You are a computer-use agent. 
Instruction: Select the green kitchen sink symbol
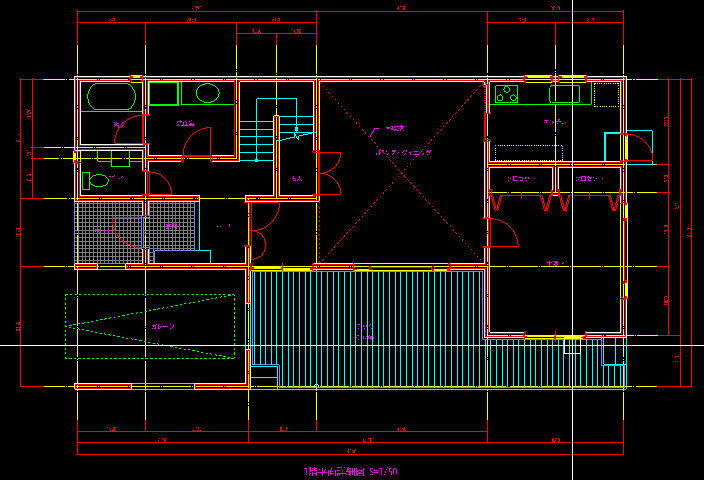(565, 94)
